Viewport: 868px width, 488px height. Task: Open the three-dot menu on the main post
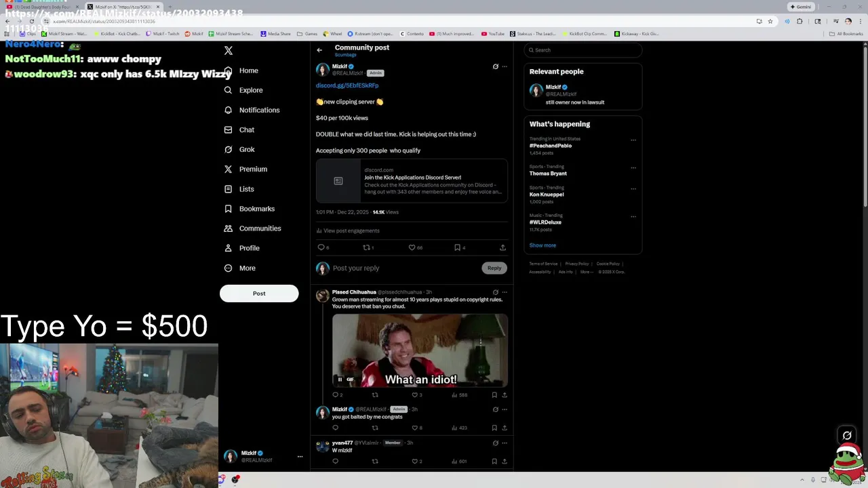coord(505,66)
